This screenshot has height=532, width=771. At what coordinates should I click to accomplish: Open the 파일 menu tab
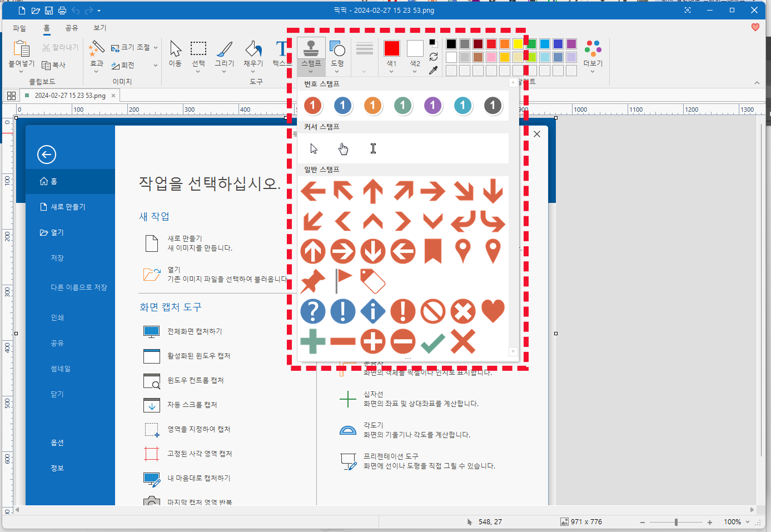click(x=19, y=28)
